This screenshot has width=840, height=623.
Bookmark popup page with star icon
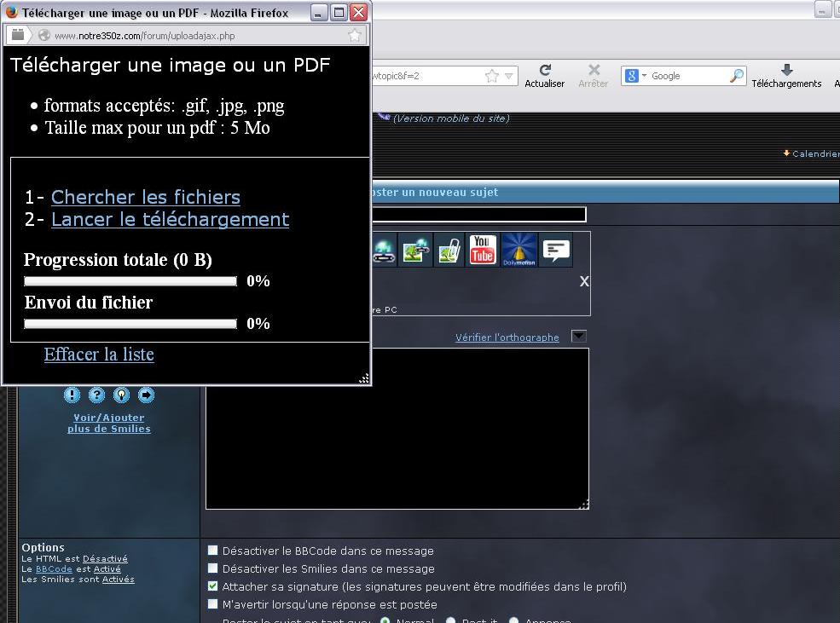(355, 35)
